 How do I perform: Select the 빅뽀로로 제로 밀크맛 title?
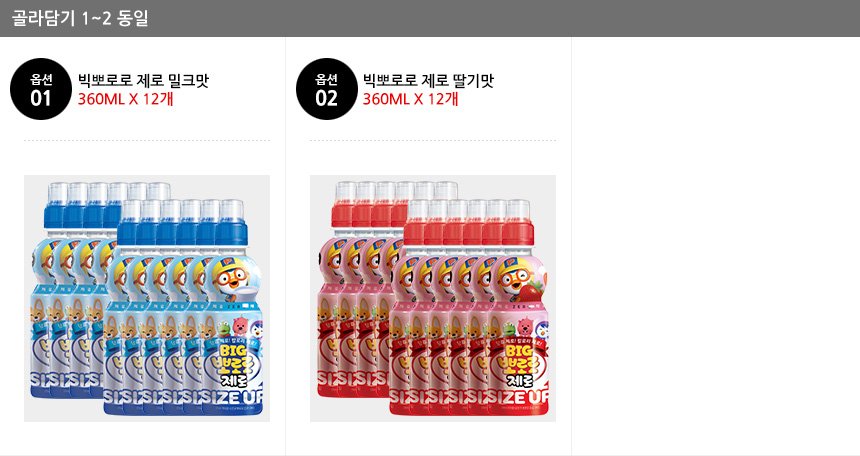[x=143, y=81]
